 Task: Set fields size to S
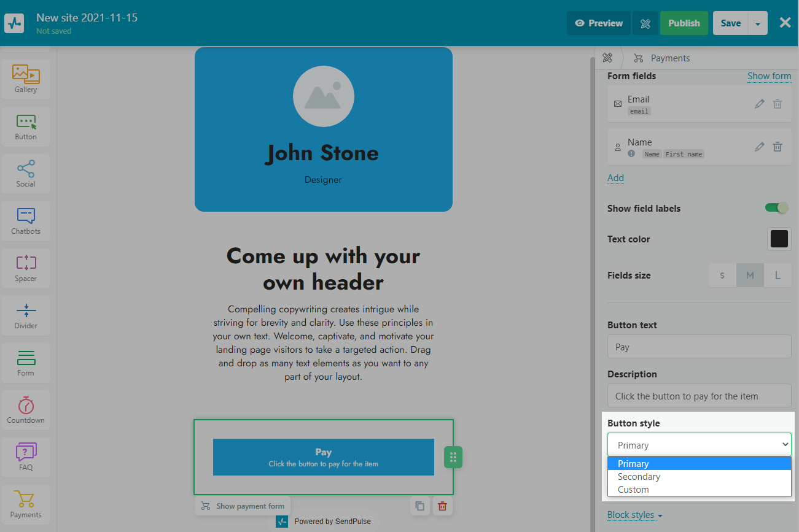point(722,276)
